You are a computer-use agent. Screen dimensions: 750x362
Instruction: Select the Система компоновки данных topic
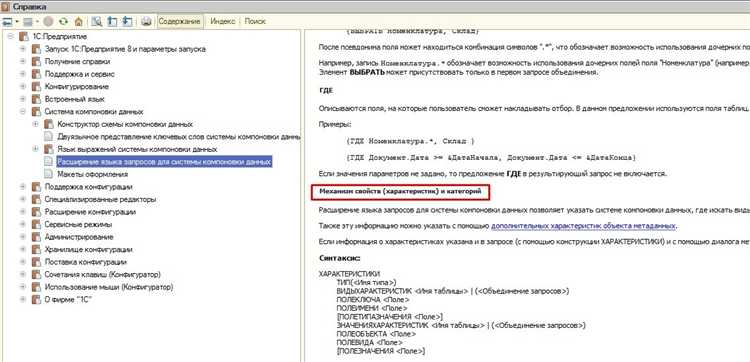point(94,111)
